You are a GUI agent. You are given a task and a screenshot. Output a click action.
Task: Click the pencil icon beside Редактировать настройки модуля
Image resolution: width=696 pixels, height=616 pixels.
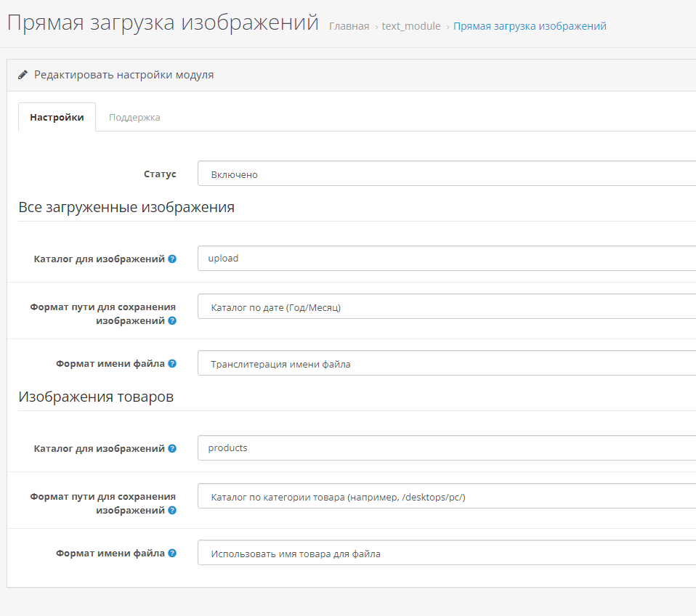(x=23, y=75)
